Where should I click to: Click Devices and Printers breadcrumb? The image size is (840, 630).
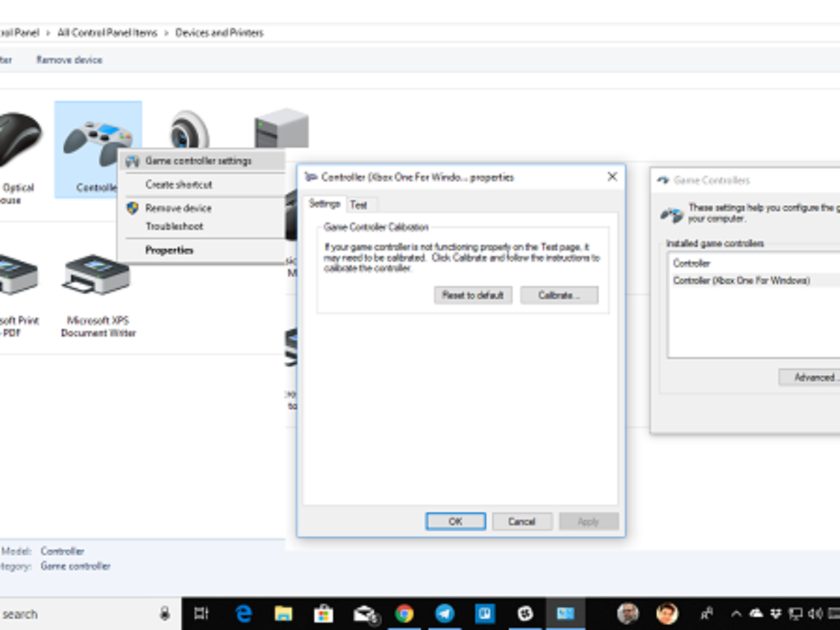coord(219,33)
